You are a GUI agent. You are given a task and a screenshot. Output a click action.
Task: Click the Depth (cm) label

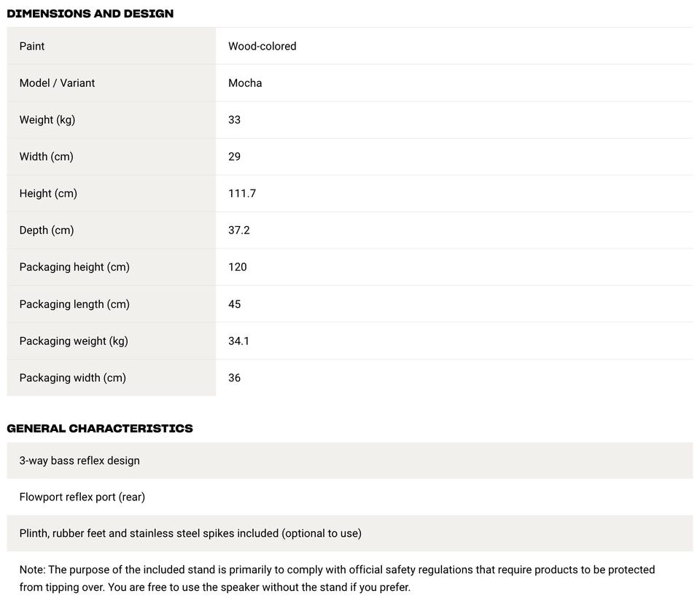pyautogui.click(x=47, y=230)
